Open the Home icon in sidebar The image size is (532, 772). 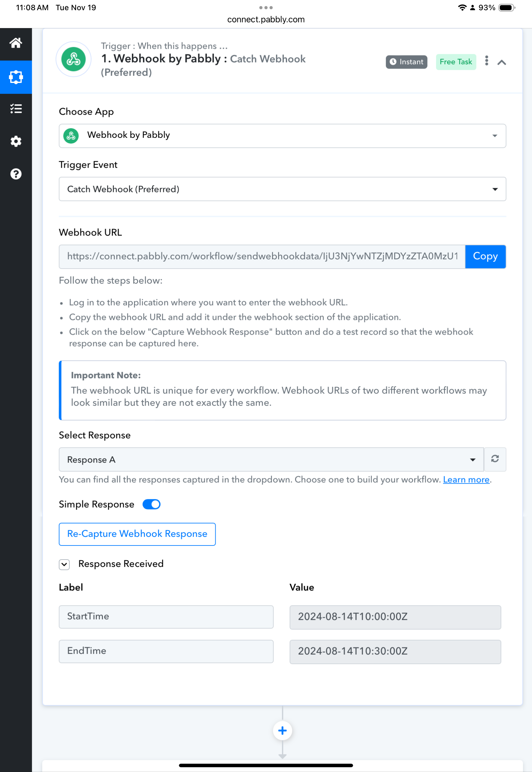tap(16, 43)
